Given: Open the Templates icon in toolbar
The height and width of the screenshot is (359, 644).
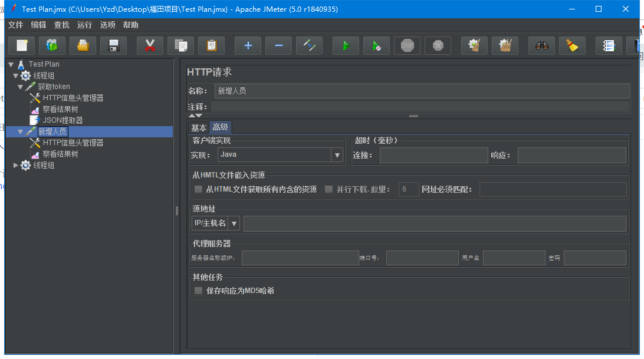Looking at the screenshot, I should [x=52, y=45].
